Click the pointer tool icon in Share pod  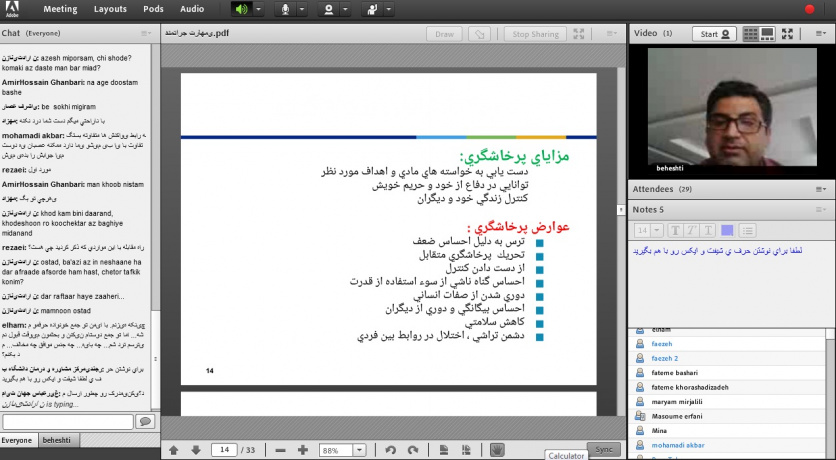[479, 34]
